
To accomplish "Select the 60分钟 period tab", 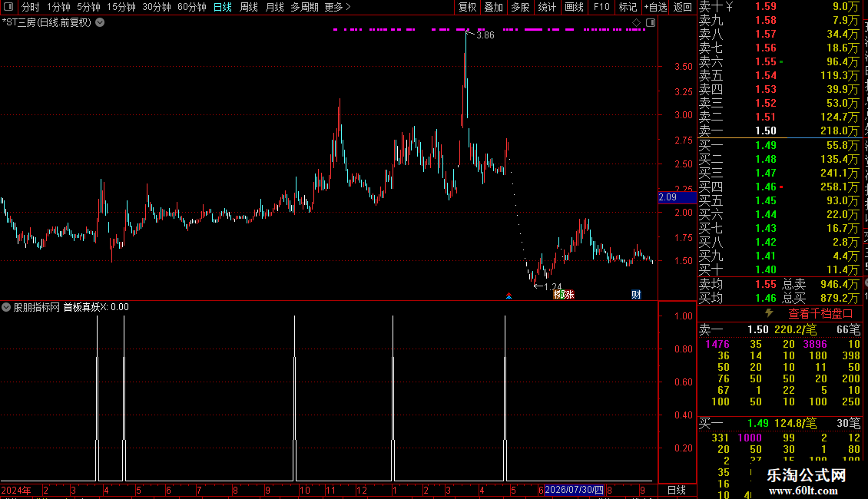I will 191,7.
